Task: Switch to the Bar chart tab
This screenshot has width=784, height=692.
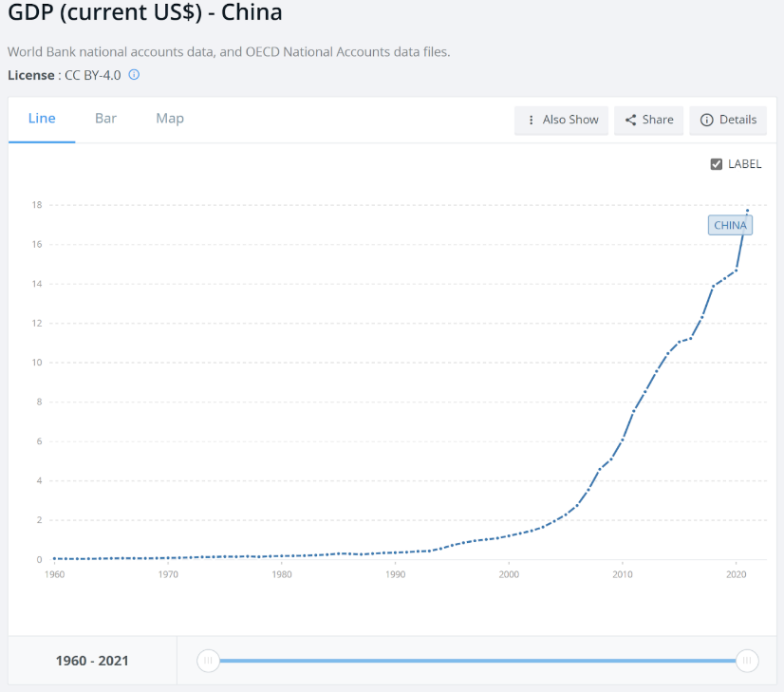Action: coord(105,119)
